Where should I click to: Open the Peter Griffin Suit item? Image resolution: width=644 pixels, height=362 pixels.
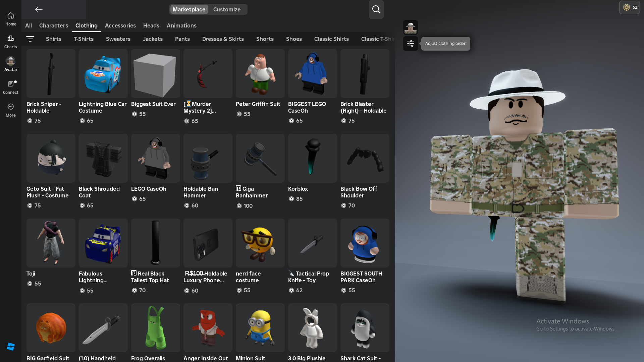coord(260,73)
